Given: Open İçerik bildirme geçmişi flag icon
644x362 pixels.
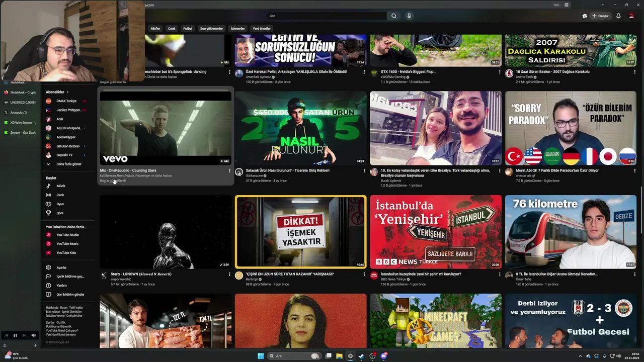Looking at the screenshot, I should coord(48,277).
